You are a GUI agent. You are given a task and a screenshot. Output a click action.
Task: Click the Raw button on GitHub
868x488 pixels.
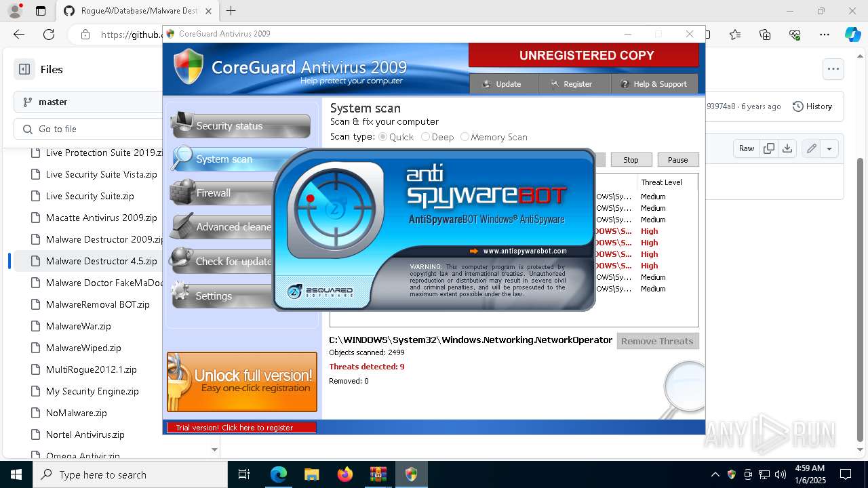(747, 148)
